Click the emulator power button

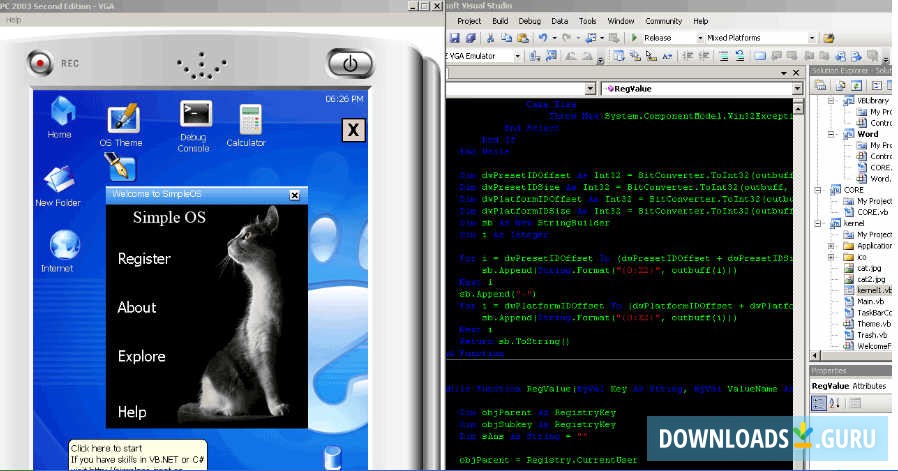pyautogui.click(x=350, y=64)
